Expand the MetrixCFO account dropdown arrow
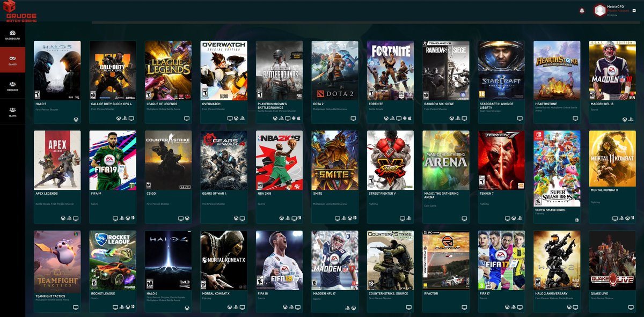Image resolution: width=644 pixels, height=317 pixels. [x=635, y=10]
